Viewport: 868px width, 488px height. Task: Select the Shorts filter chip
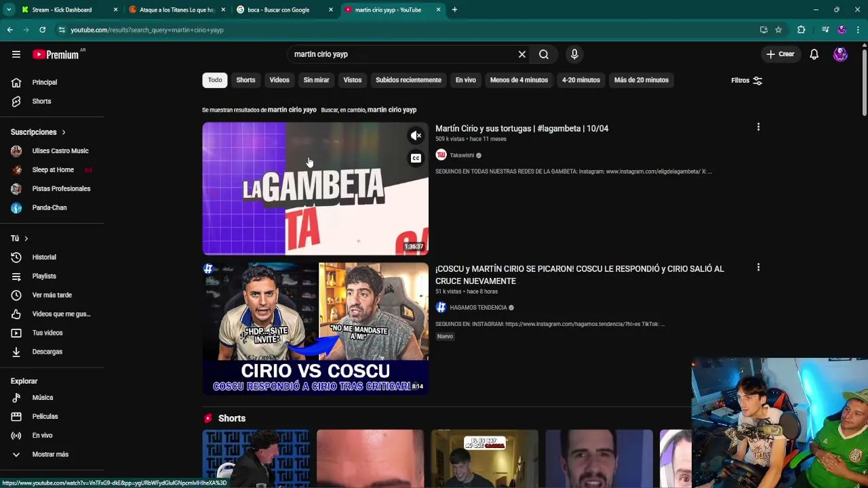[245, 80]
